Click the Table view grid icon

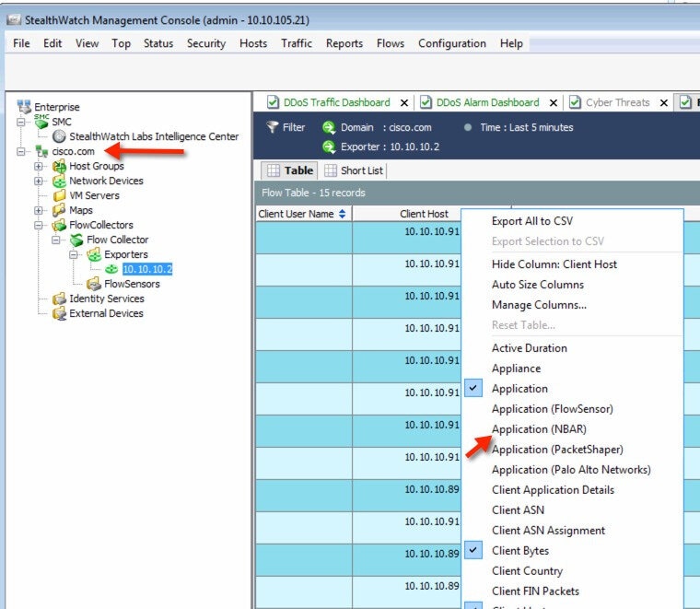pyautogui.click(x=274, y=170)
